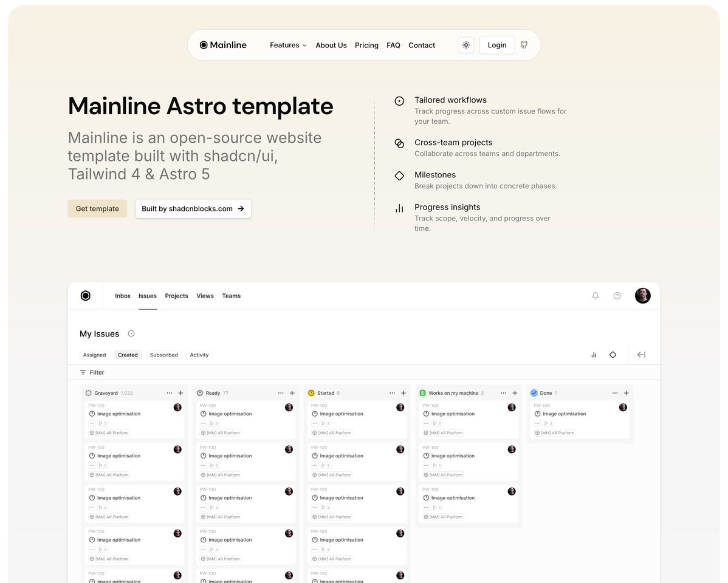Screen dimensions: 728x583
Task: Open the Filter control
Action: pos(92,372)
